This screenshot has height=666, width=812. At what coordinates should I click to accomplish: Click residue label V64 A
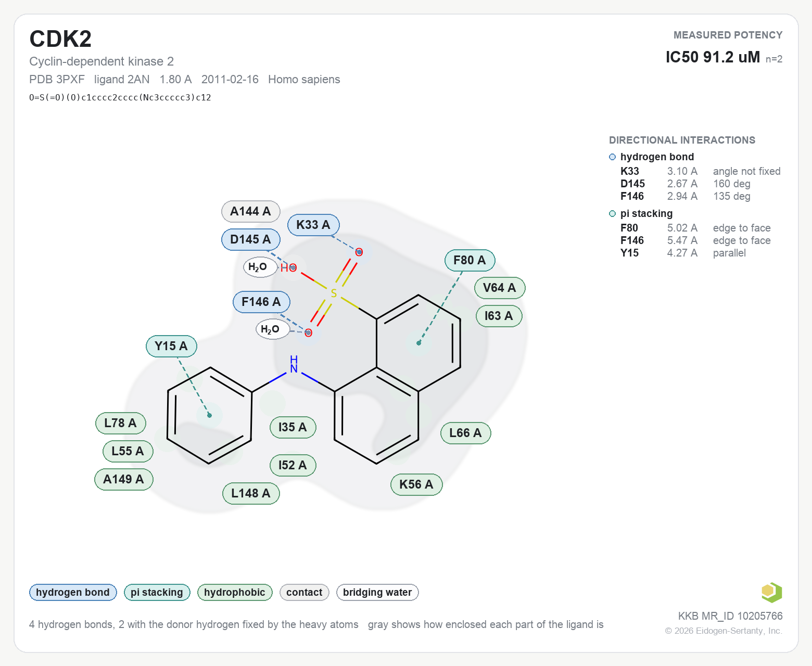[x=500, y=288]
